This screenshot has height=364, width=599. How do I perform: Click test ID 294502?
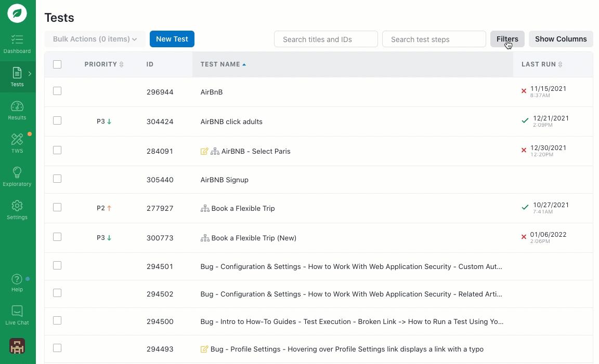[160, 294]
